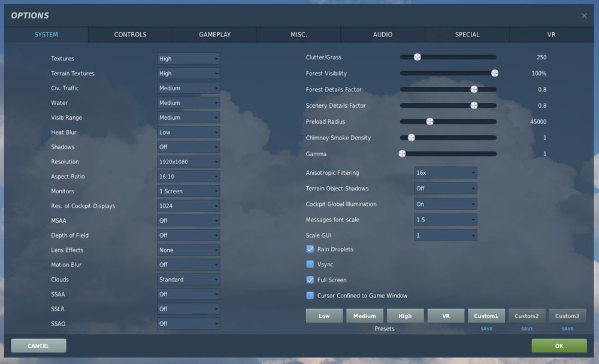599x364 pixels.
Task: Disable the Rain Droplets checkbox
Action: (310, 248)
